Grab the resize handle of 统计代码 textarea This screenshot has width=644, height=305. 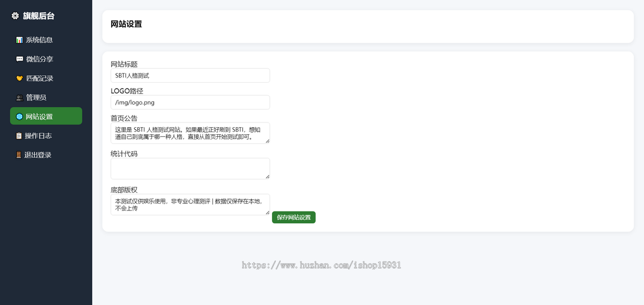[267, 176]
